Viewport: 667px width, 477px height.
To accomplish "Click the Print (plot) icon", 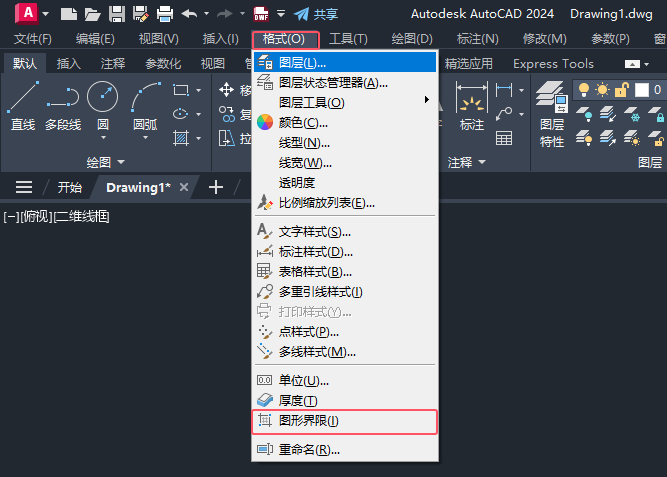I will 165,14.
